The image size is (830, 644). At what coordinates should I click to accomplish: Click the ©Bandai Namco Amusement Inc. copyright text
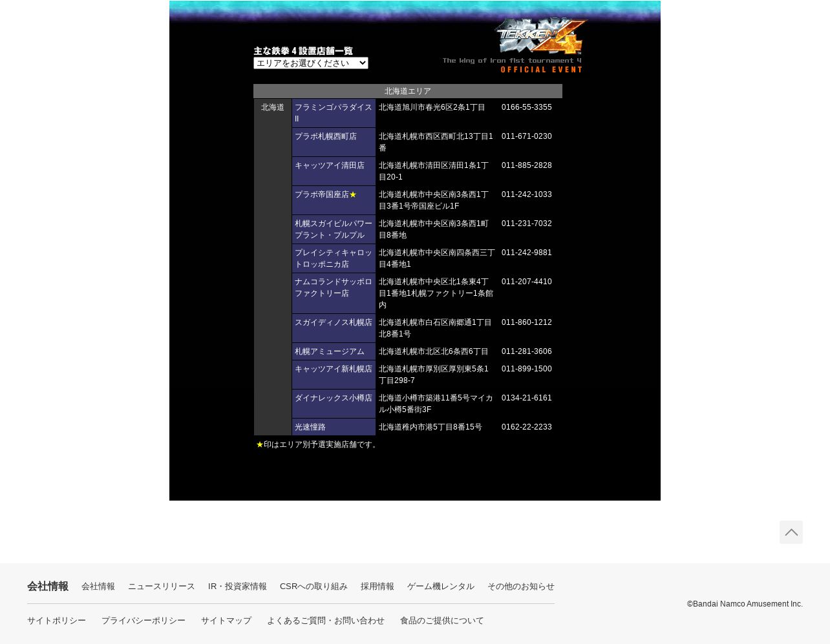[x=745, y=604]
